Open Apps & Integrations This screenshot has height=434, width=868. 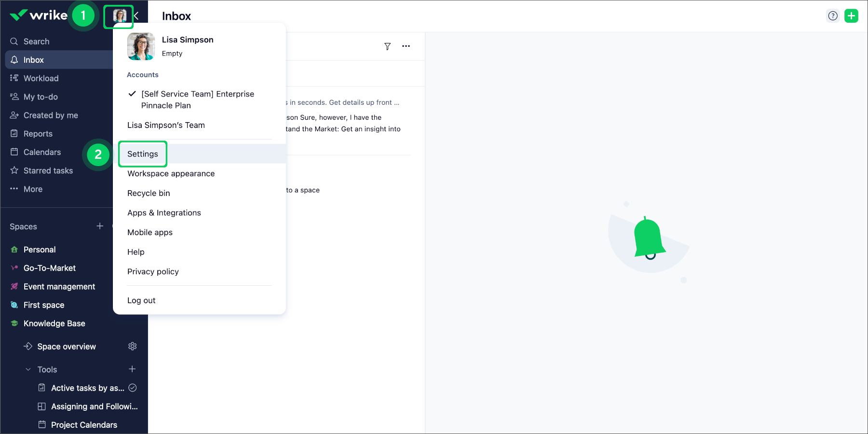164,213
